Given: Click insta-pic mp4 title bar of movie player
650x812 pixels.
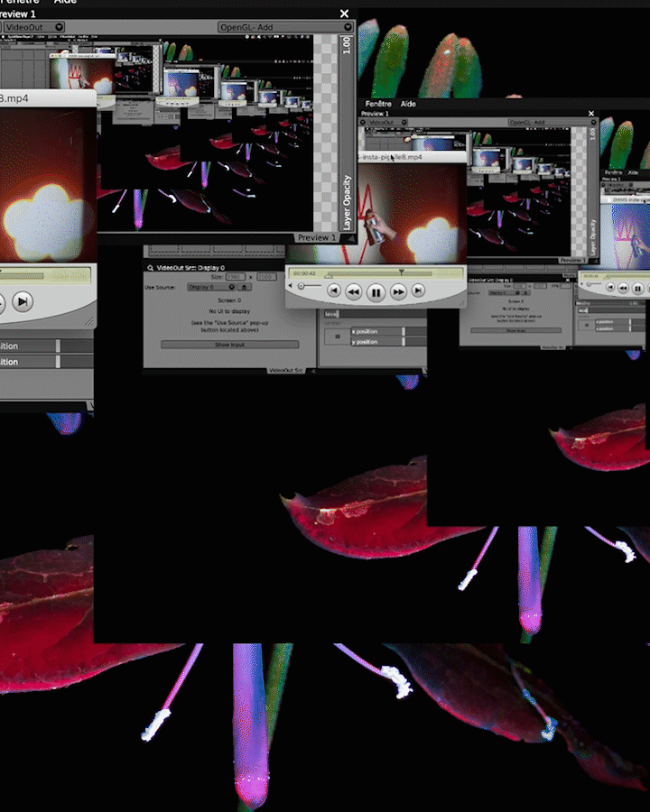Looking at the screenshot, I should pyautogui.click(x=413, y=156).
